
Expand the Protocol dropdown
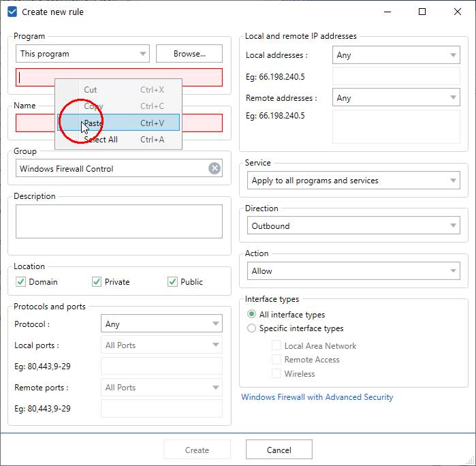pos(161,324)
